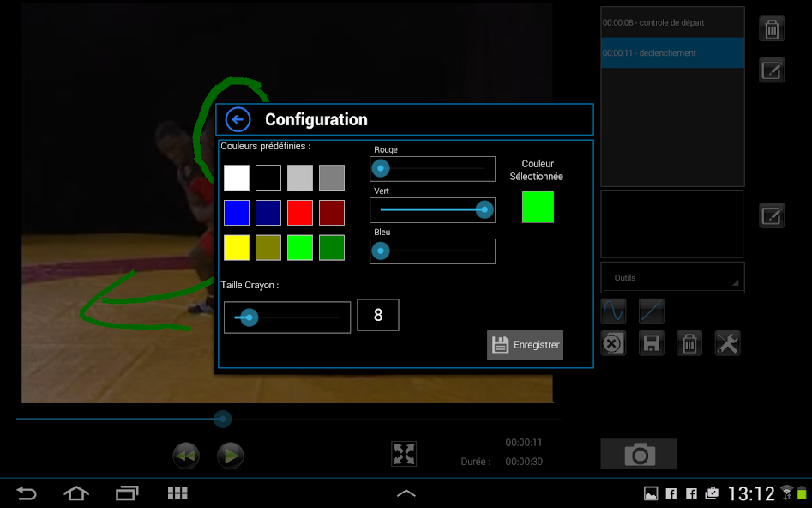This screenshot has width=812, height=508.
Task: Click the back arrow in Configuration header
Action: (238, 119)
